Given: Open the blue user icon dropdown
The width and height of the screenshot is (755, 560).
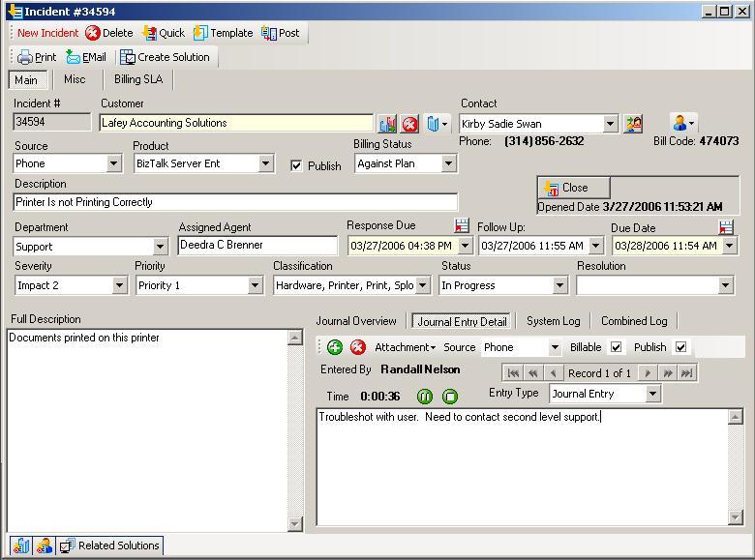Looking at the screenshot, I should [683, 123].
